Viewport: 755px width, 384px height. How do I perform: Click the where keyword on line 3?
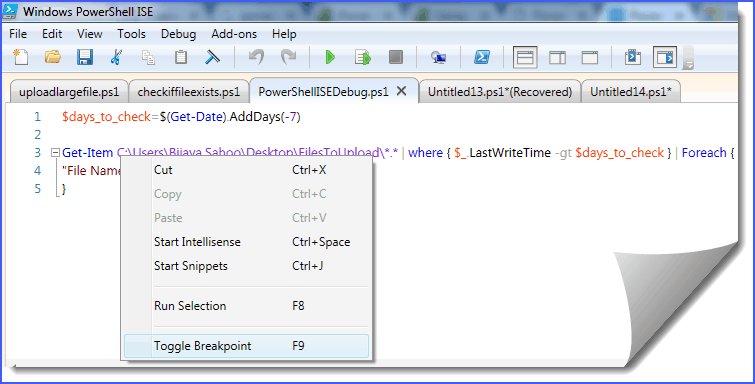click(425, 153)
